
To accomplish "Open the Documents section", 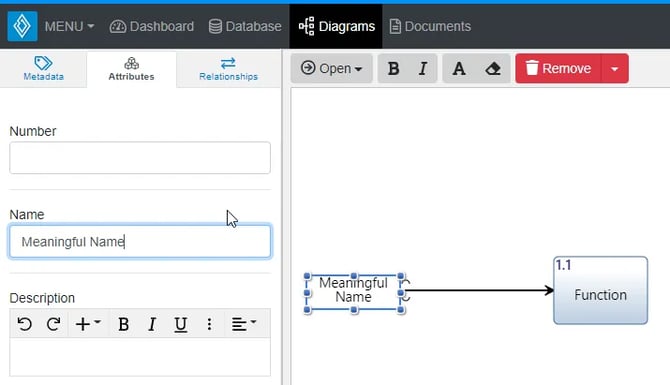I will tap(430, 26).
